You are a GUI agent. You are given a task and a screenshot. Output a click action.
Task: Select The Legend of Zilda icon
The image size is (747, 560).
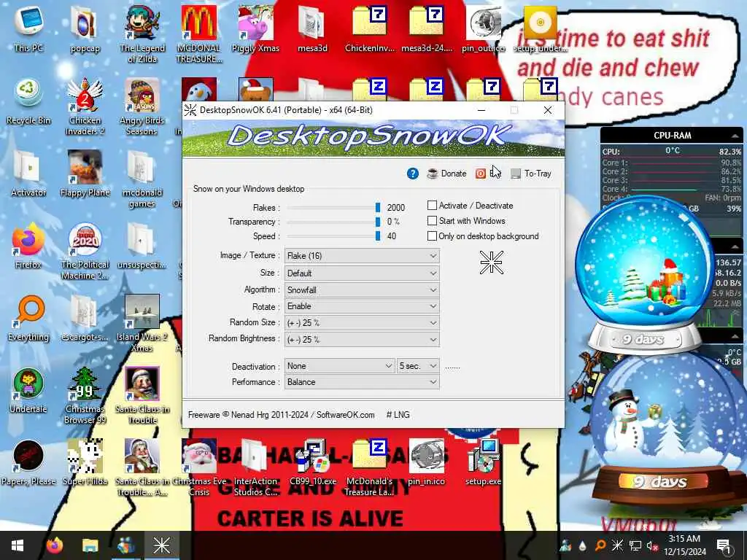[x=142, y=34]
